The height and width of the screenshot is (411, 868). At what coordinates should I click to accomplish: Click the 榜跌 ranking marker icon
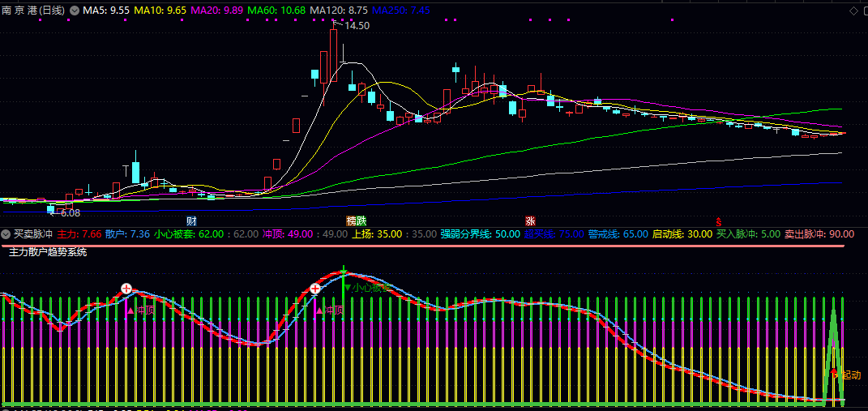pyautogui.click(x=357, y=220)
